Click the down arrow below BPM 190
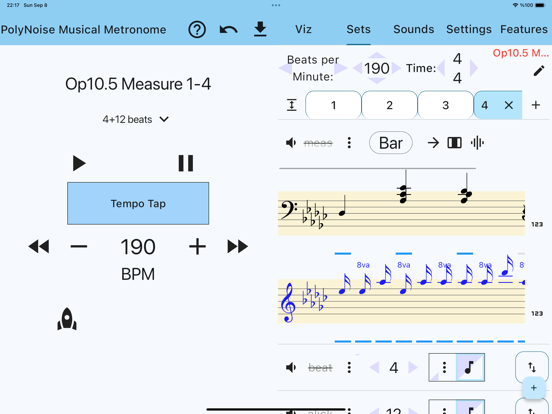This screenshot has height=414, width=552. (377, 81)
